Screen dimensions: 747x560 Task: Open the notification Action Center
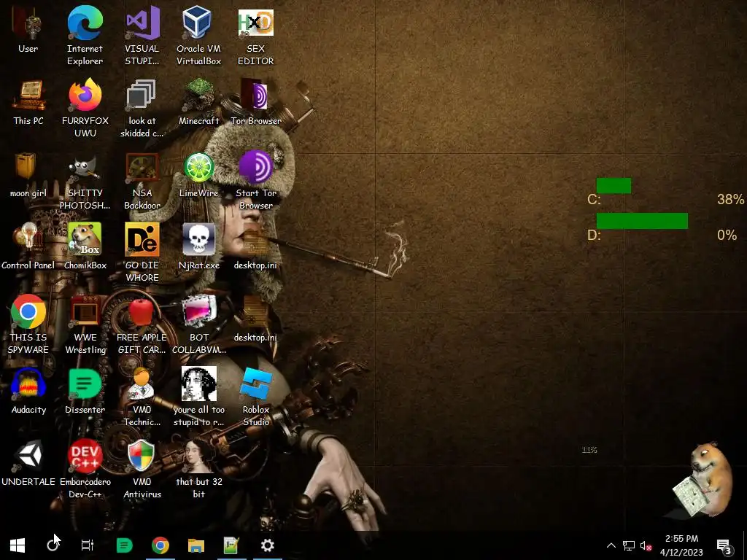[724, 545]
